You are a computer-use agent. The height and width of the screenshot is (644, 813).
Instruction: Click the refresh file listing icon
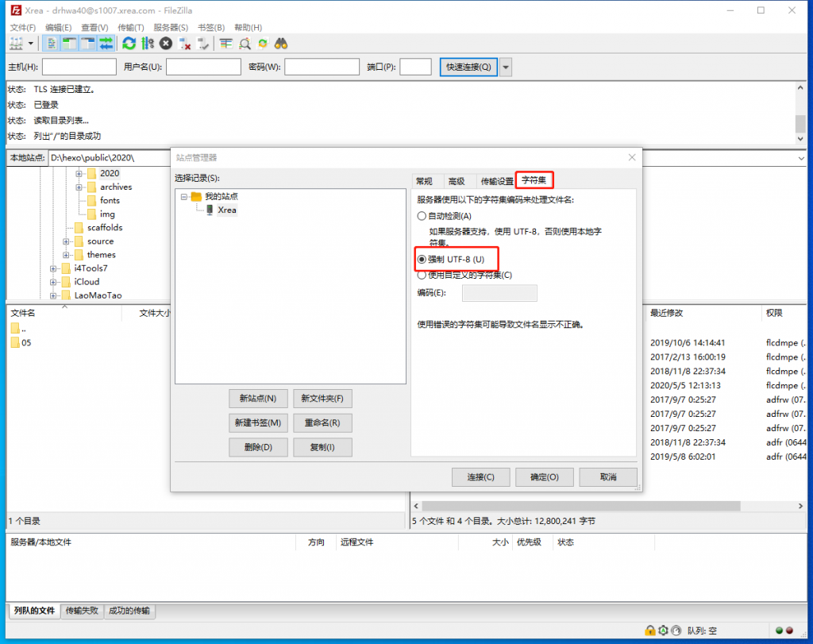pos(129,44)
